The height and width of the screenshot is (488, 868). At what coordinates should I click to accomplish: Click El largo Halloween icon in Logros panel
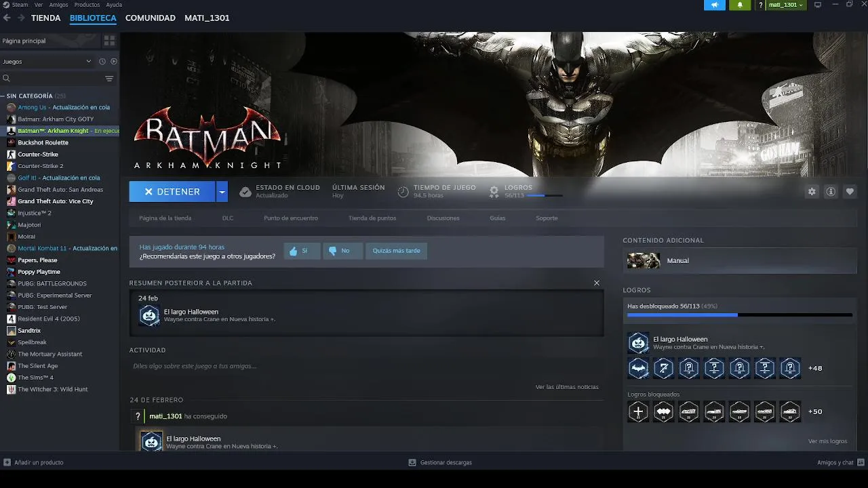pyautogui.click(x=638, y=343)
